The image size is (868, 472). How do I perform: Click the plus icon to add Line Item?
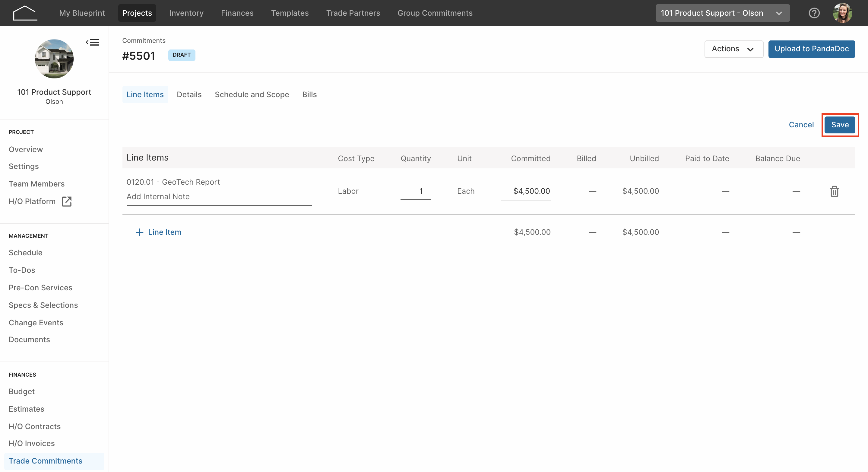[139, 232]
